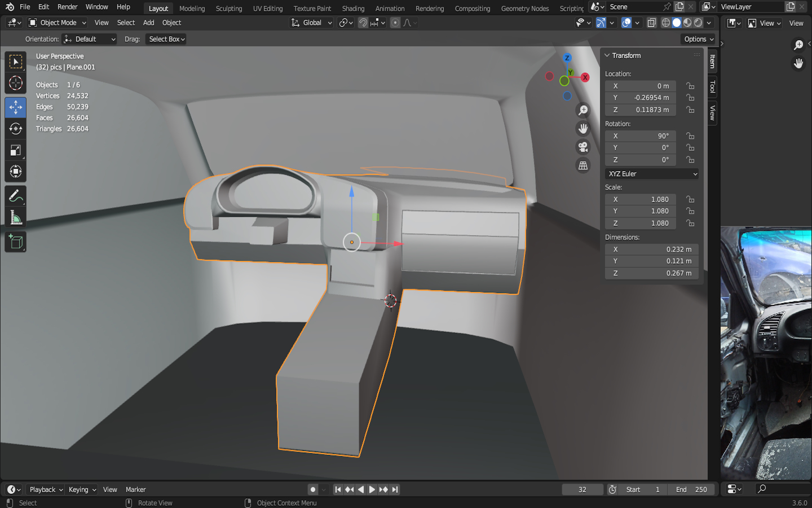812x508 pixels.
Task: Click the Scale Z value slider field
Action: (x=641, y=223)
